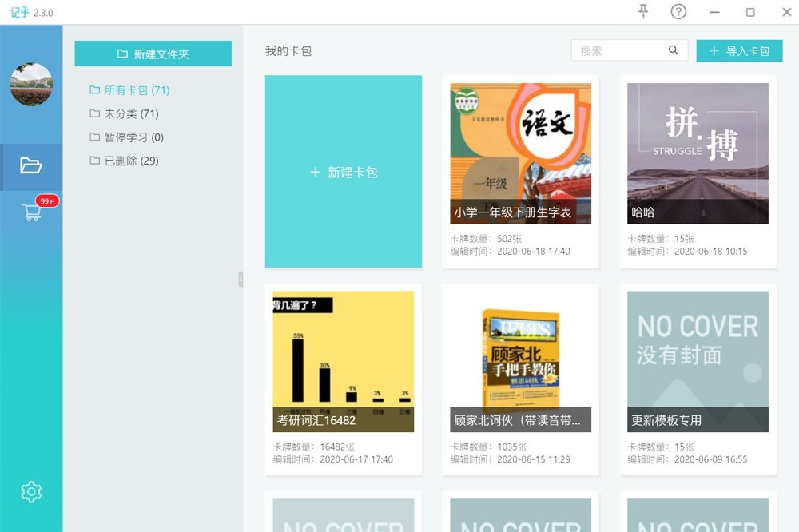
Task: Click the version number 2.3.0
Action: (43, 13)
